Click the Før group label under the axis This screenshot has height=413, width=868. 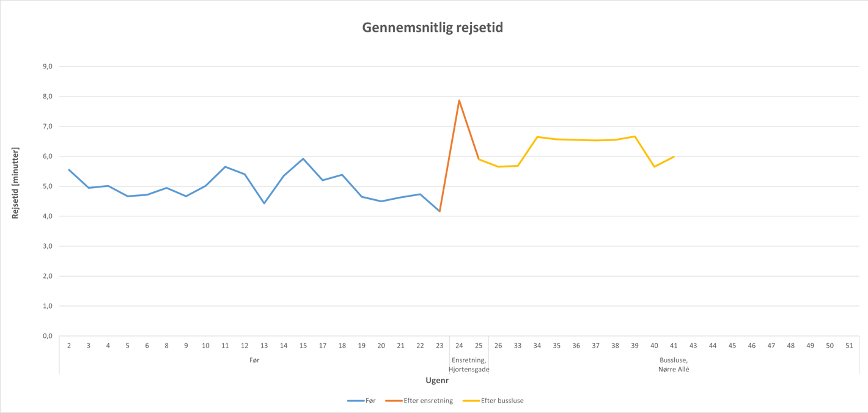[x=254, y=360]
